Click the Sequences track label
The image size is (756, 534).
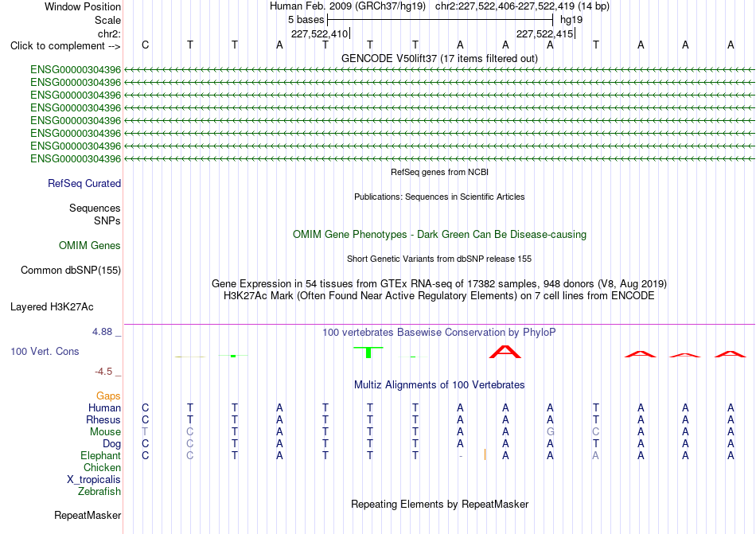(95, 209)
